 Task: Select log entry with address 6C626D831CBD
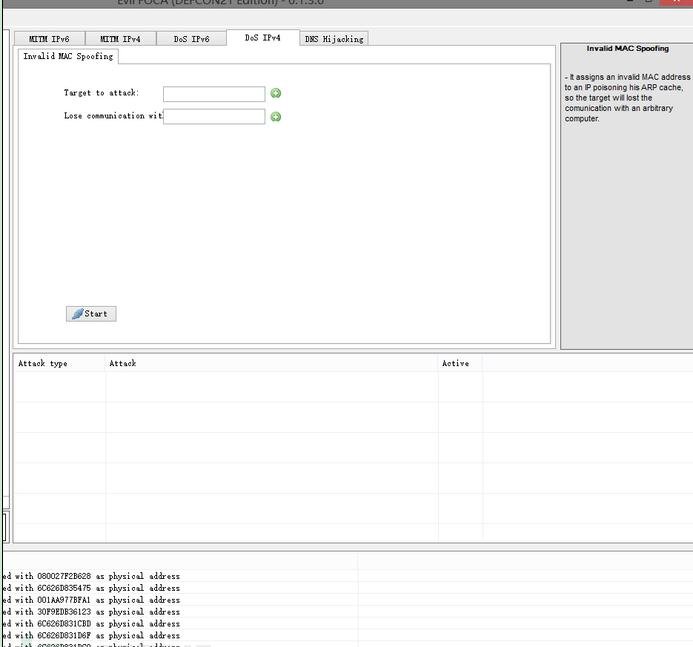[x=92, y=624]
